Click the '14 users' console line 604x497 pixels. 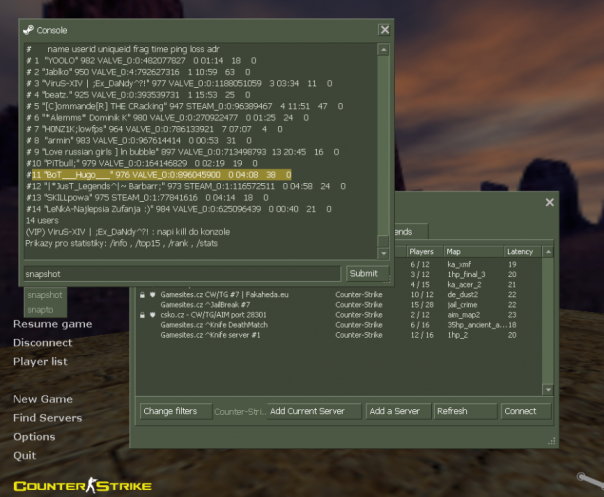(x=42, y=220)
